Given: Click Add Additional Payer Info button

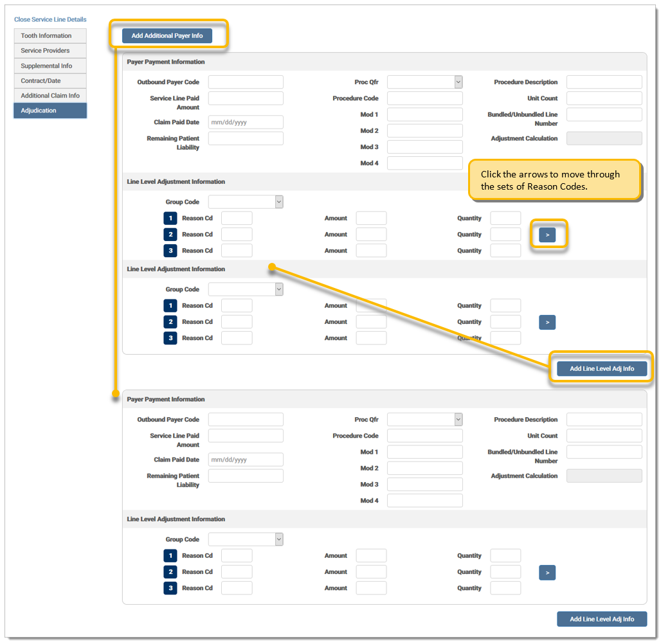Looking at the screenshot, I should (167, 36).
